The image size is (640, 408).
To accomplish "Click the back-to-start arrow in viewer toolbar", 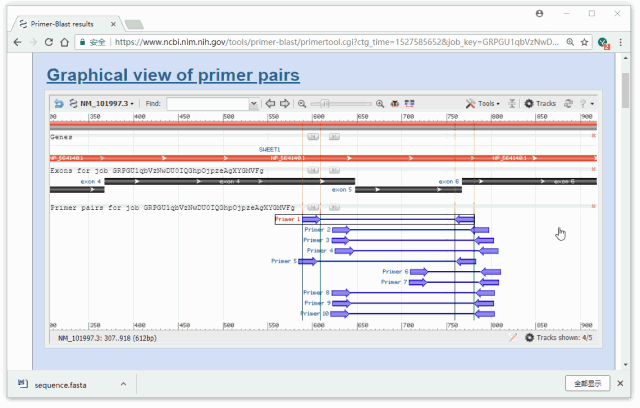I will pyautogui.click(x=59, y=104).
